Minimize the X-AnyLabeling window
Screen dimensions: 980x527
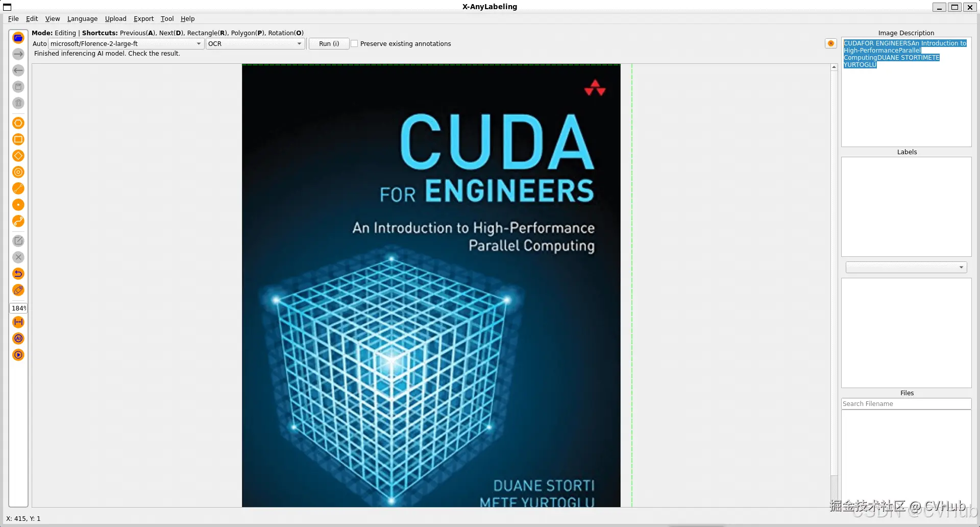click(939, 7)
